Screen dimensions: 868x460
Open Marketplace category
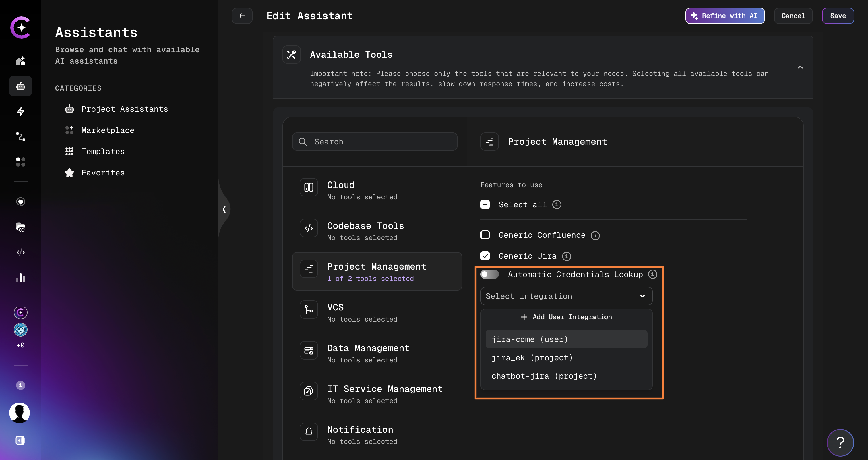pos(99,130)
